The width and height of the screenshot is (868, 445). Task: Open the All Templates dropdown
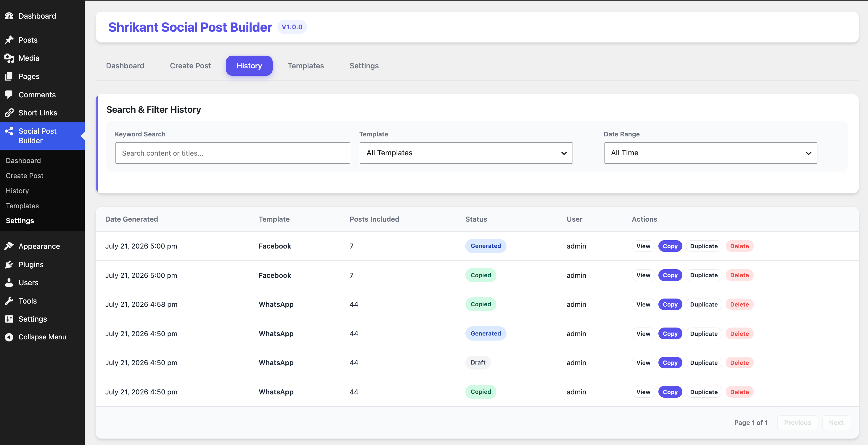pos(466,153)
